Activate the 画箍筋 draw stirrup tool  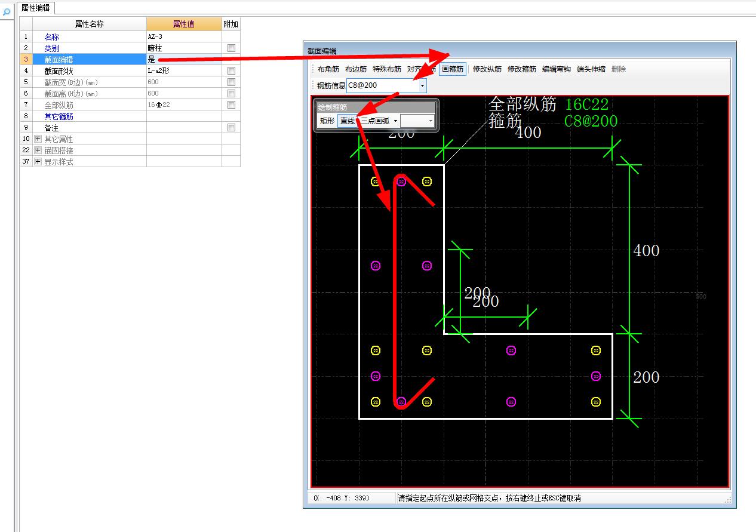pos(453,69)
